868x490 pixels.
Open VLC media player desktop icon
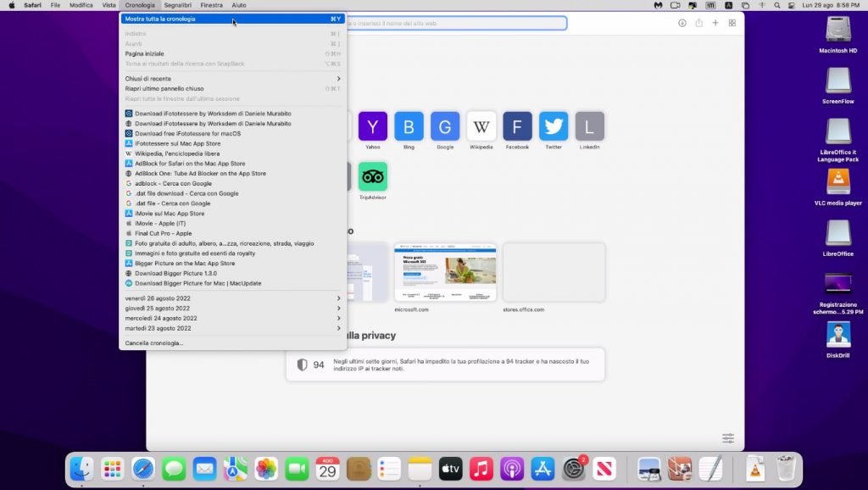pos(837,182)
